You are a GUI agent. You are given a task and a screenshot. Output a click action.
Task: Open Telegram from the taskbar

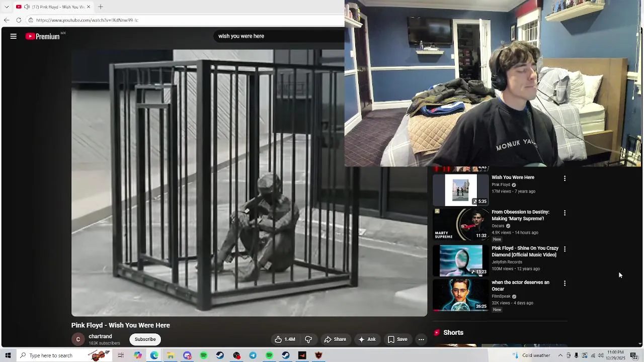pyautogui.click(x=253, y=355)
